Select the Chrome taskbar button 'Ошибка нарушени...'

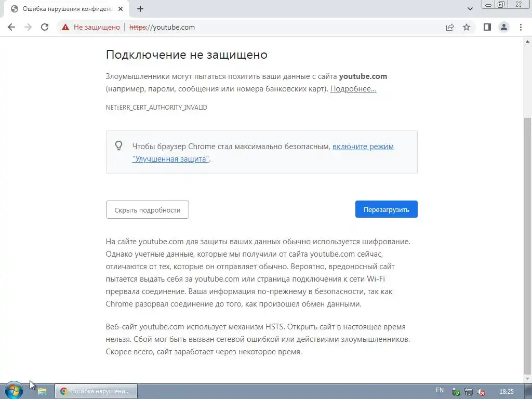click(x=96, y=391)
